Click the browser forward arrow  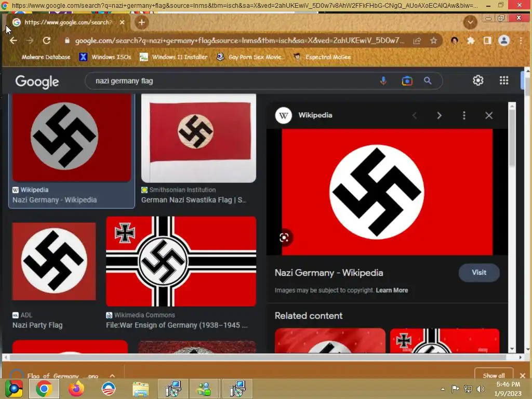tap(30, 41)
